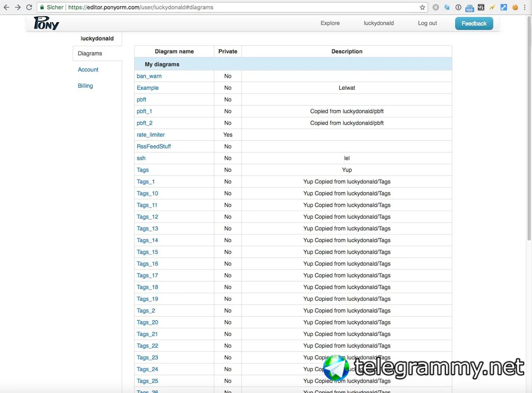Image resolution: width=532 pixels, height=393 pixels.
Task: Click the 'lel' description of ssh
Action: pyautogui.click(x=347, y=158)
